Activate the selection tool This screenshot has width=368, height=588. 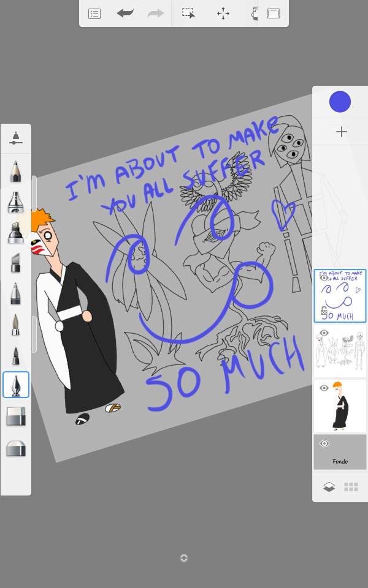[188, 13]
